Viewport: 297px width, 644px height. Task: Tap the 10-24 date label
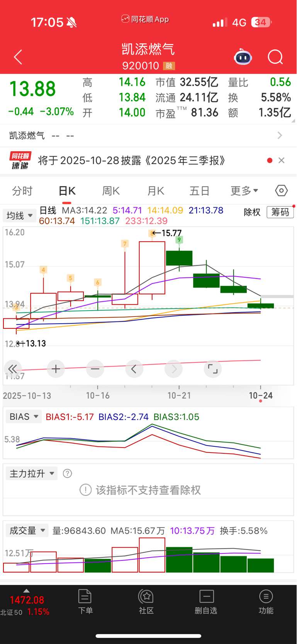tap(261, 396)
